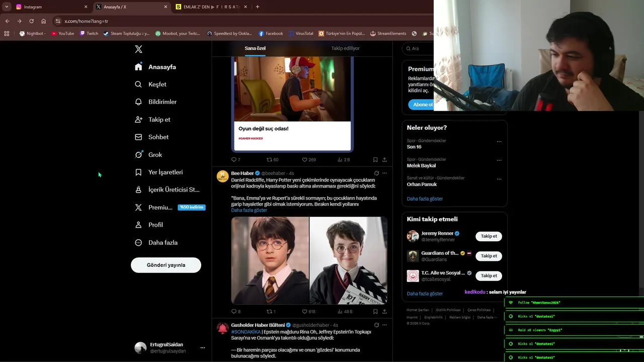
Task: Like the Bee Haber post with 618 likes
Action: (308, 312)
